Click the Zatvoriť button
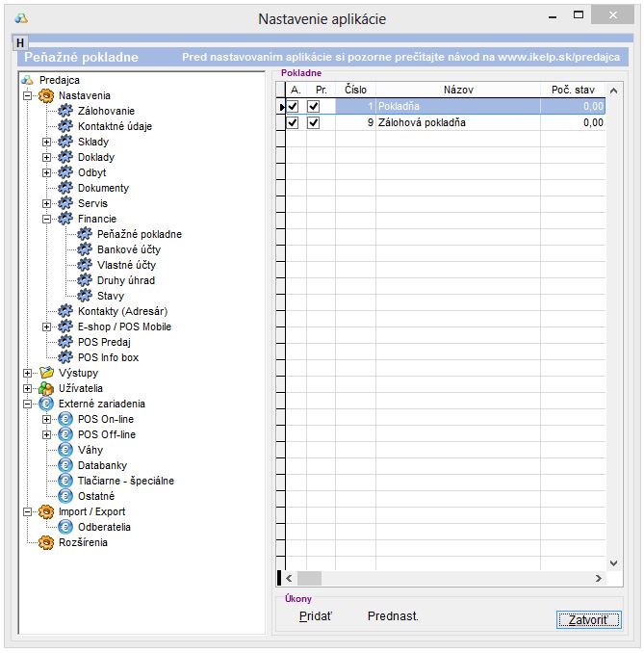Image resolution: width=644 pixels, height=653 pixels. pyautogui.click(x=588, y=619)
